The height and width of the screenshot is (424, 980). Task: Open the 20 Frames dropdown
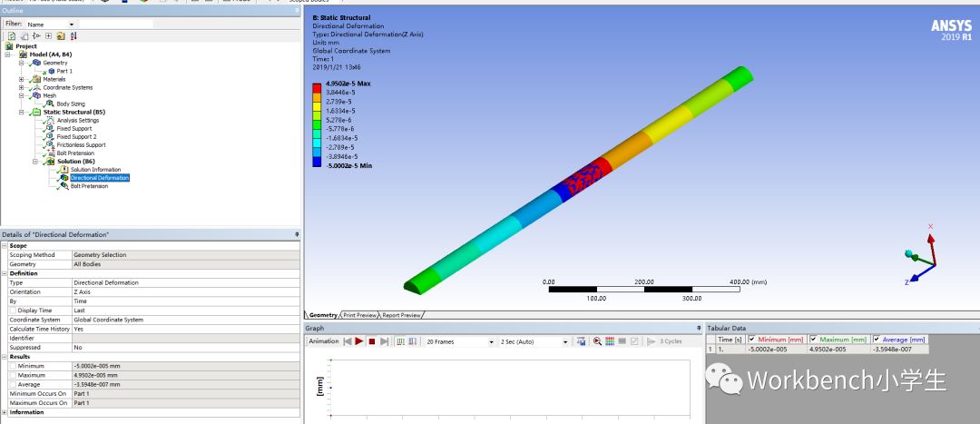click(491, 342)
